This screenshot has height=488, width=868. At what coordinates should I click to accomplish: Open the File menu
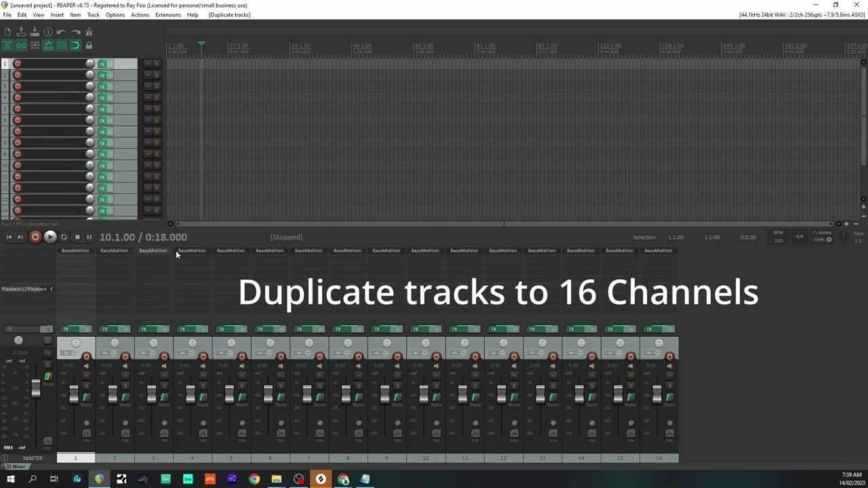coord(7,15)
